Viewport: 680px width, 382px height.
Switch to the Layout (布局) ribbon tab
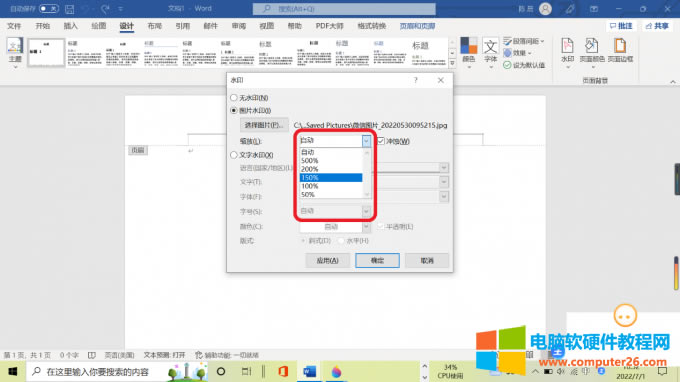pos(154,26)
